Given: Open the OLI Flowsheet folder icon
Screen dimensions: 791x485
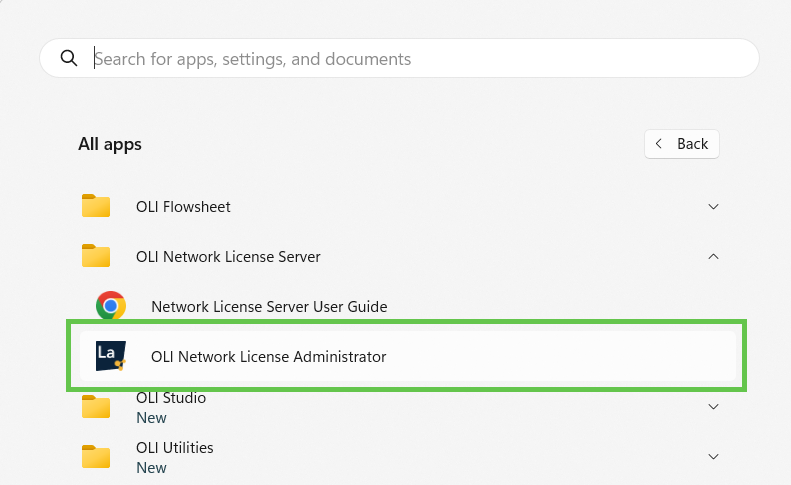Looking at the screenshot, I should 96,206.
